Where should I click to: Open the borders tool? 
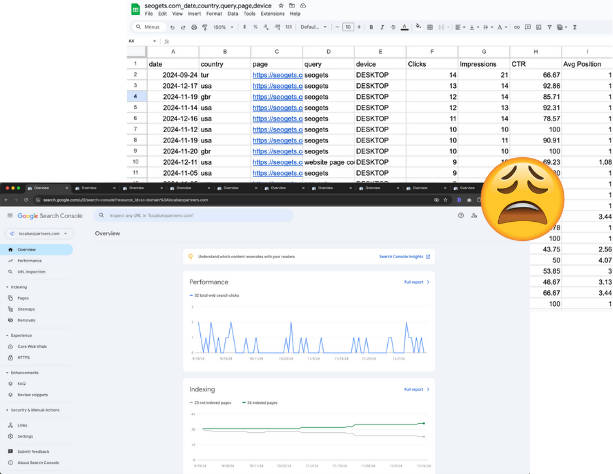click(x=430, y=27)
